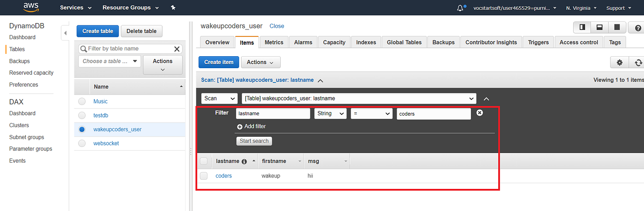Switch to the Contributor Insights tab

click(x=491, y=42)
